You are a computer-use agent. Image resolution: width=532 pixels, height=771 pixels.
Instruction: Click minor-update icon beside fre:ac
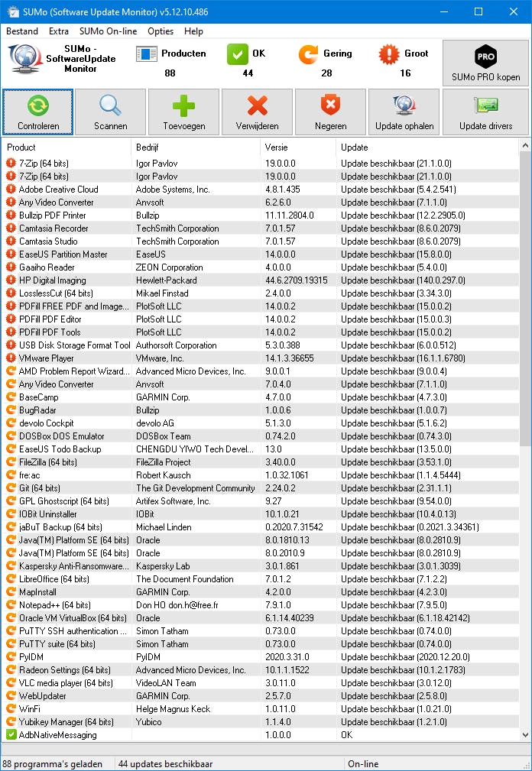pos(11,475)
